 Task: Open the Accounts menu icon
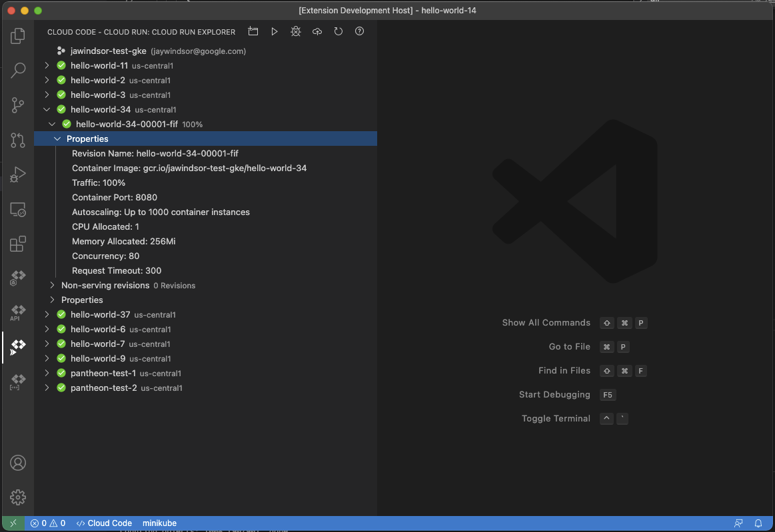click(x=18, y=463)
